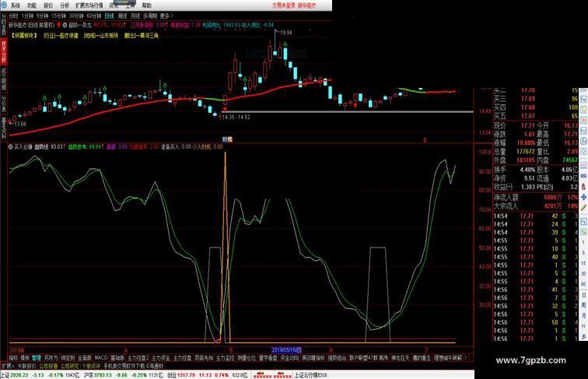Click the 交易未登录 login link
The image size is (588, 379).
click(283, 5)
